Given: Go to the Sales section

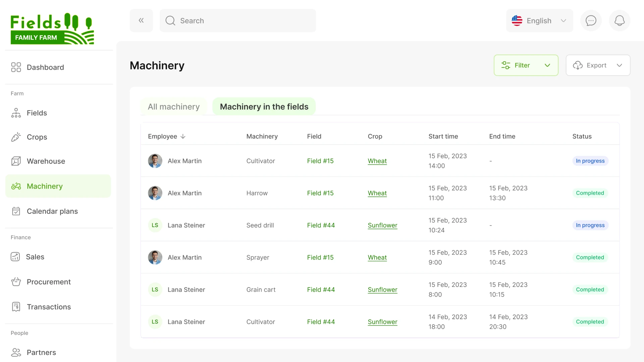Looking at the screenshot, I should (35, 257).
